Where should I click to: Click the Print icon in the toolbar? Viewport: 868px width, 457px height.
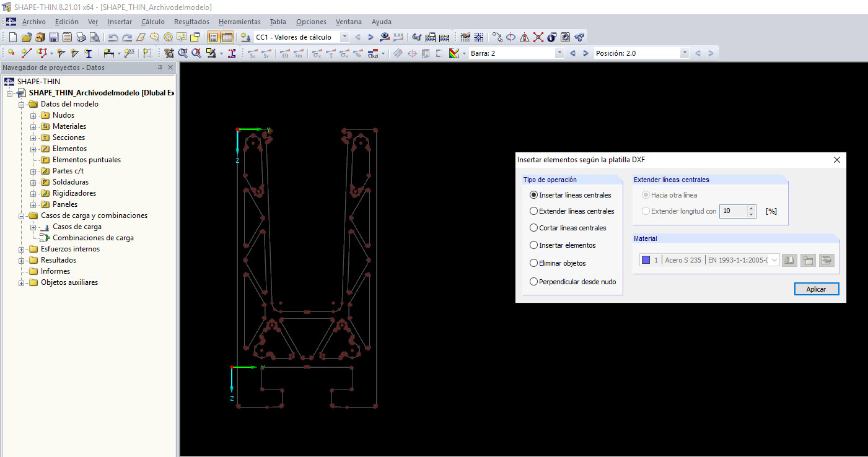(81, 37)
